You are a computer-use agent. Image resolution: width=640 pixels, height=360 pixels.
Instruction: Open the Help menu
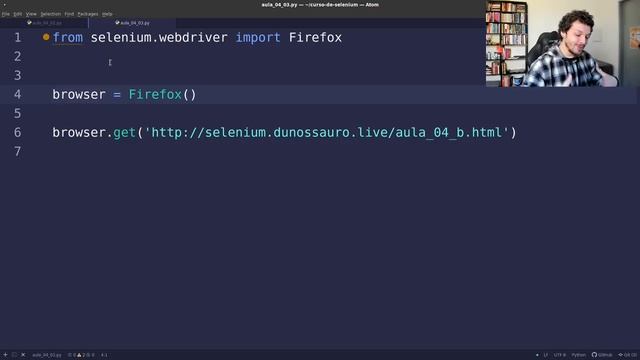[107, 14]
